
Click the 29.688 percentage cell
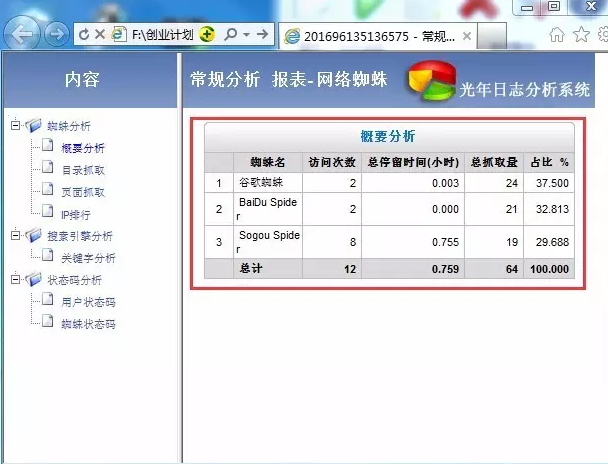click(549, 242)
